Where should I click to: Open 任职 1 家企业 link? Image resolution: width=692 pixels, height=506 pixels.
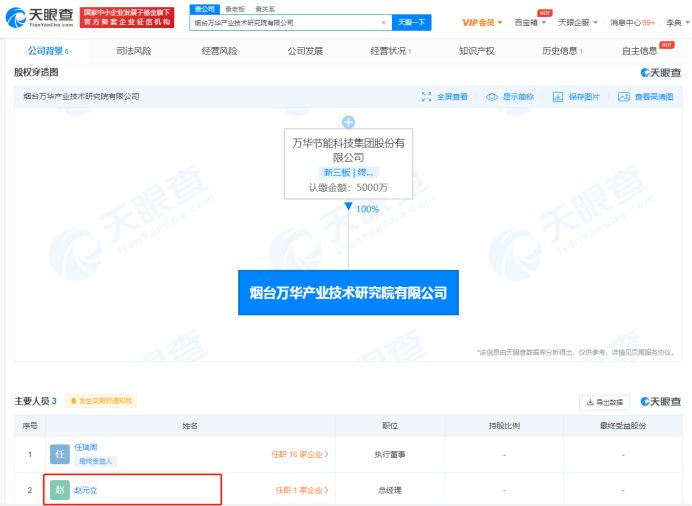(302, 490)
